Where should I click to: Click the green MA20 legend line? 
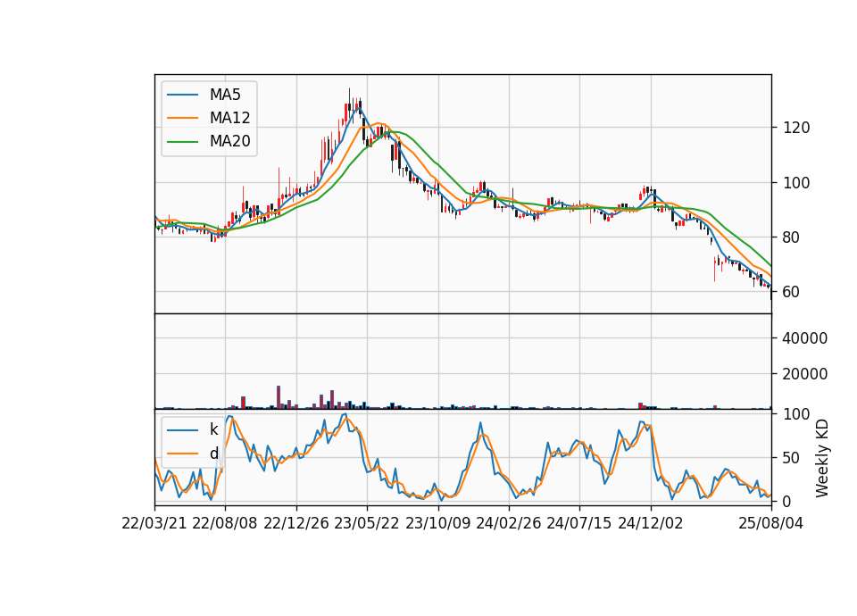pyautogui.click(x=182, y=142)
